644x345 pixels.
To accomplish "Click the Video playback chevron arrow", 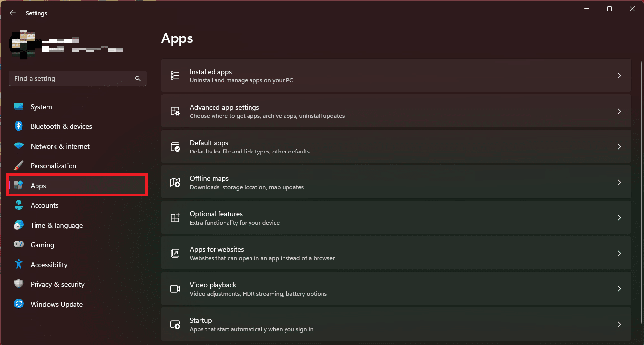I will point(619,289).
